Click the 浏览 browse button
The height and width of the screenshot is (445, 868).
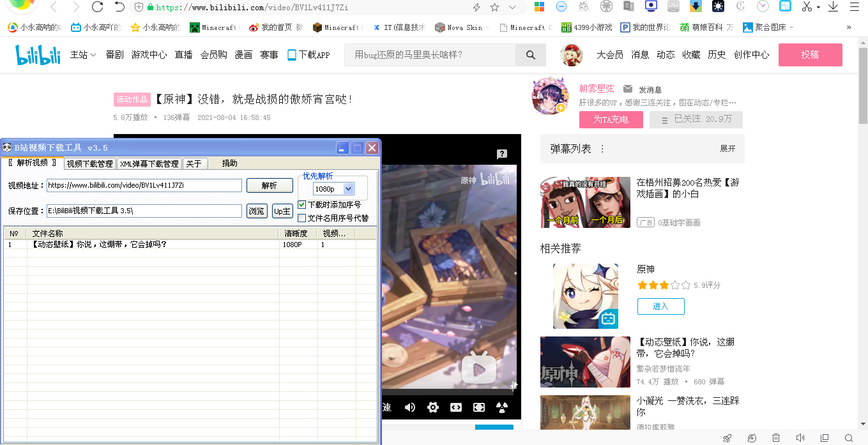(257, 211)
